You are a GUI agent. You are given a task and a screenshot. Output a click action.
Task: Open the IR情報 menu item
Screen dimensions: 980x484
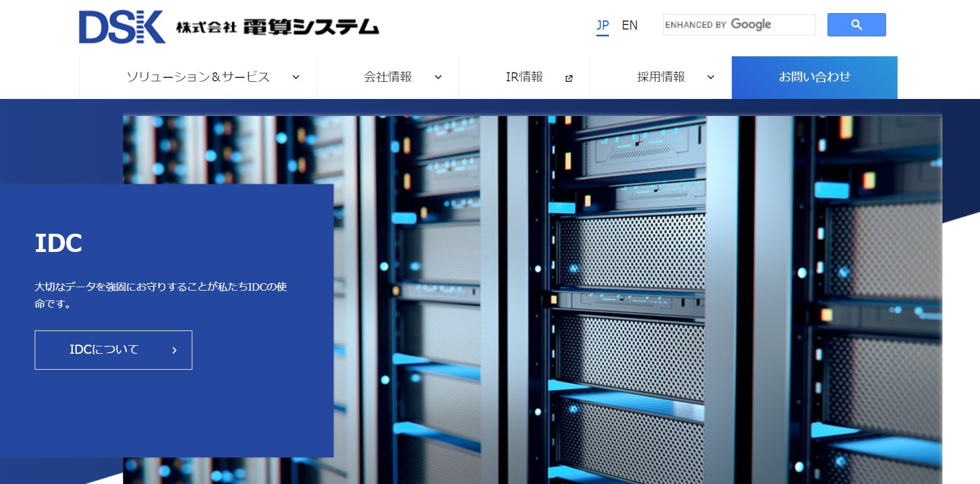click(524, 77)
